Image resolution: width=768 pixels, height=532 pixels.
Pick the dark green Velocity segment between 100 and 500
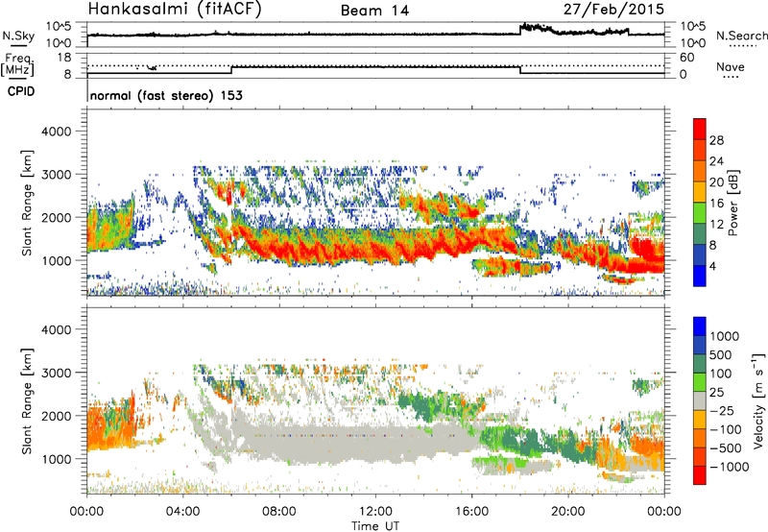click(x=700, y=364)
